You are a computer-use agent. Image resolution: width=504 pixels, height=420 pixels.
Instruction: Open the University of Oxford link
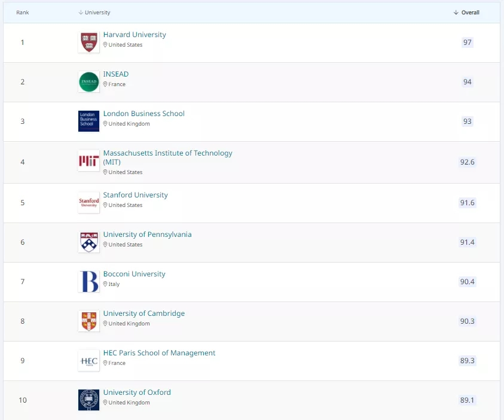[137, 392]
